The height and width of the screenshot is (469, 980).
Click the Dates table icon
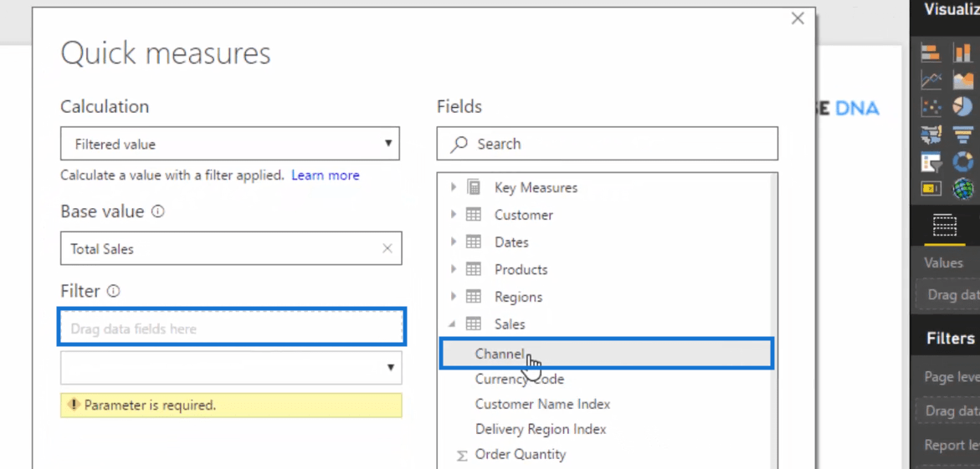[474, 242]
